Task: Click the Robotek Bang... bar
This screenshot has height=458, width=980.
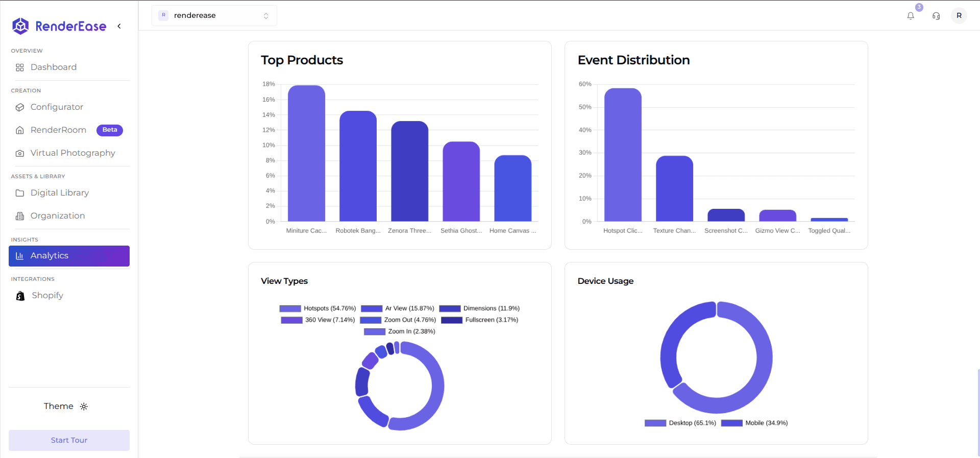Action: point(358,166)
